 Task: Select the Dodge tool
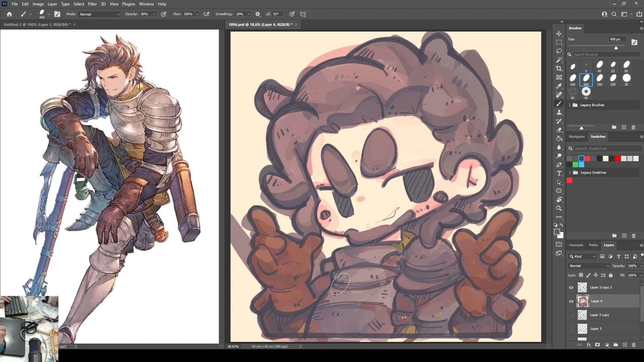click(559, 156)
